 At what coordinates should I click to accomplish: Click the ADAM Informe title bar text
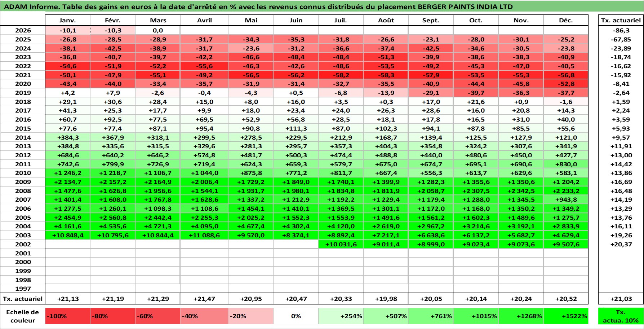click(x=258, y=6)
